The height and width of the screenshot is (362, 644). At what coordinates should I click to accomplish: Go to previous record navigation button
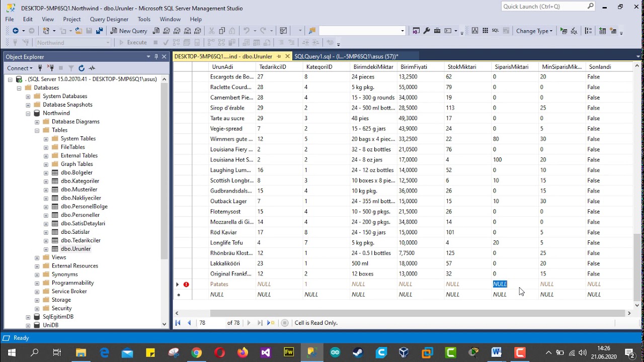coord(189,323)
